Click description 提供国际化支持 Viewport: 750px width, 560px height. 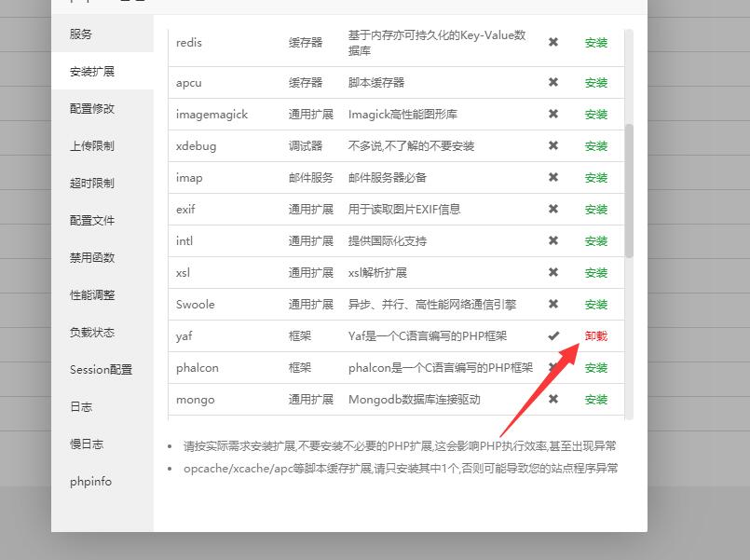388,241
